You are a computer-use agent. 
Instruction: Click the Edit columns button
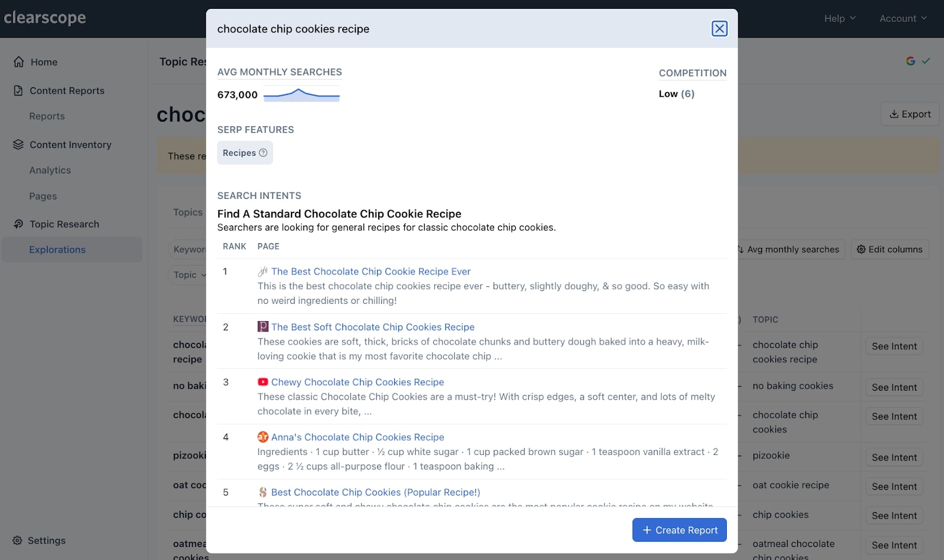point(889,250)
